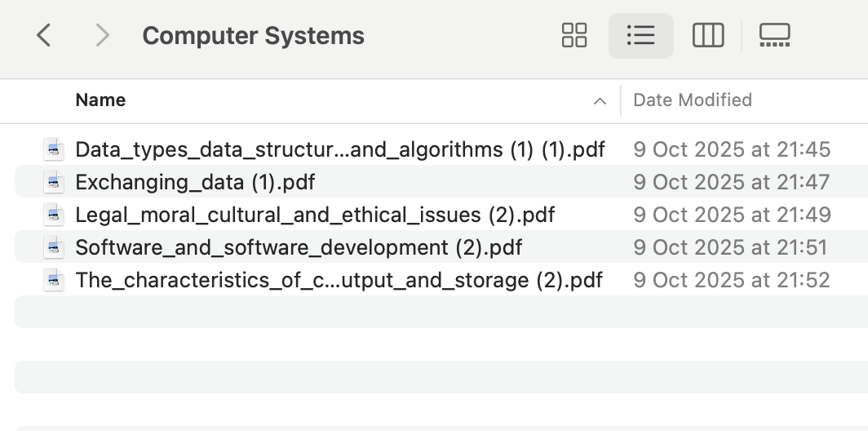Toggle sort order using the chevron arrow
Viewport: 868px width, 431px height.
600,101
